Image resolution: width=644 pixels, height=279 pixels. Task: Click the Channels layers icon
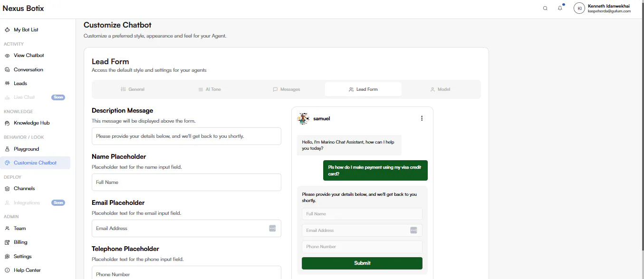(x=7, y=189)
